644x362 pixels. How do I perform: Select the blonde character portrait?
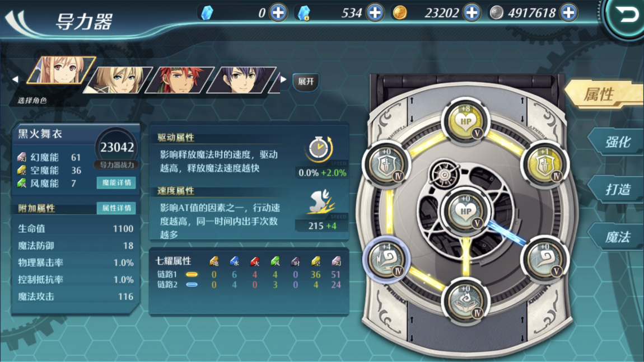(118, 80)
